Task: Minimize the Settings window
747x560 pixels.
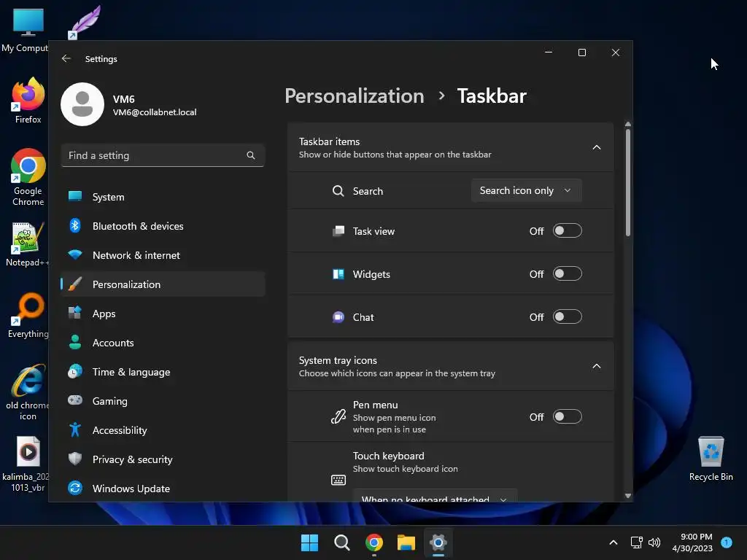Action: 549,52
